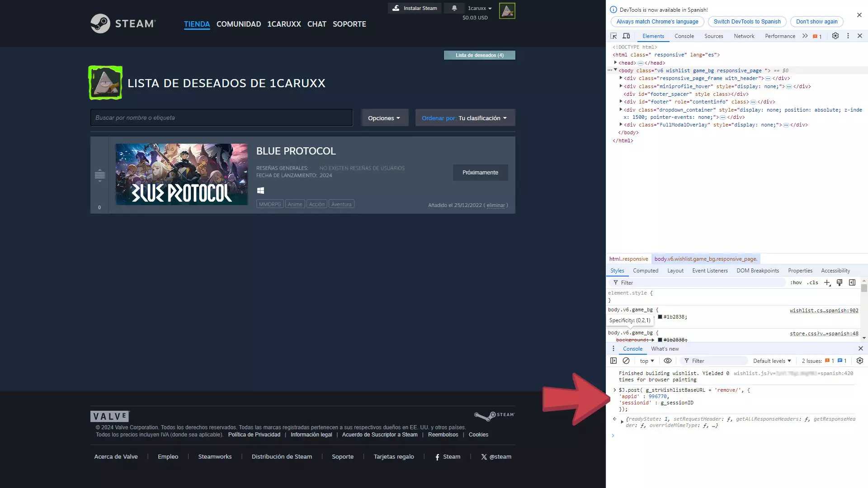Open the console settings gear icon
The image size is (868, 488).
860,361
